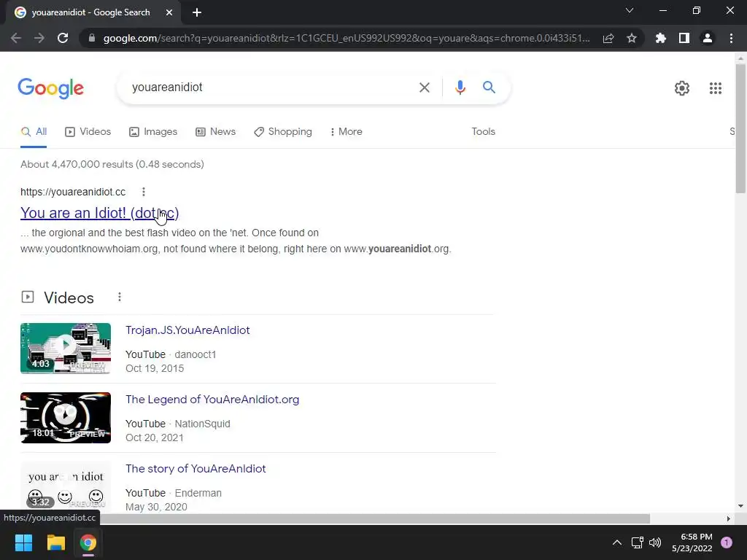The width and height of the screenshot is (747, 560).
Task: Open the search Tools options
Action: (x=484, y=132)
